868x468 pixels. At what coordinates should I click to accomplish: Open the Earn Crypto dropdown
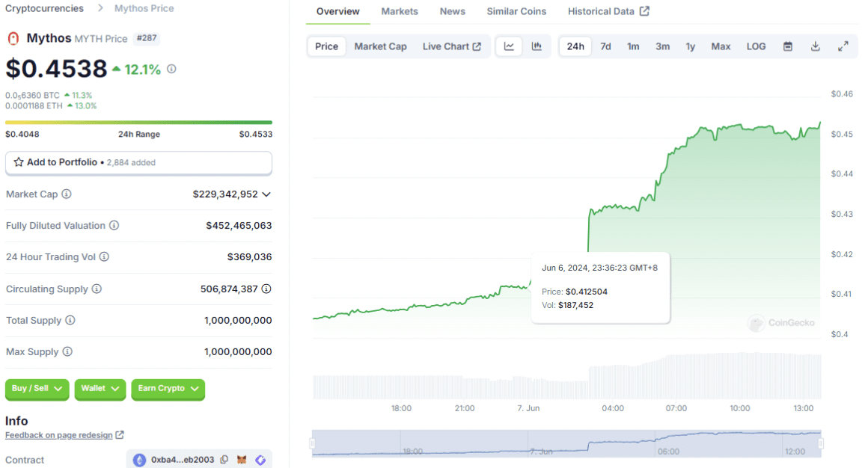(x=168, y=389)
